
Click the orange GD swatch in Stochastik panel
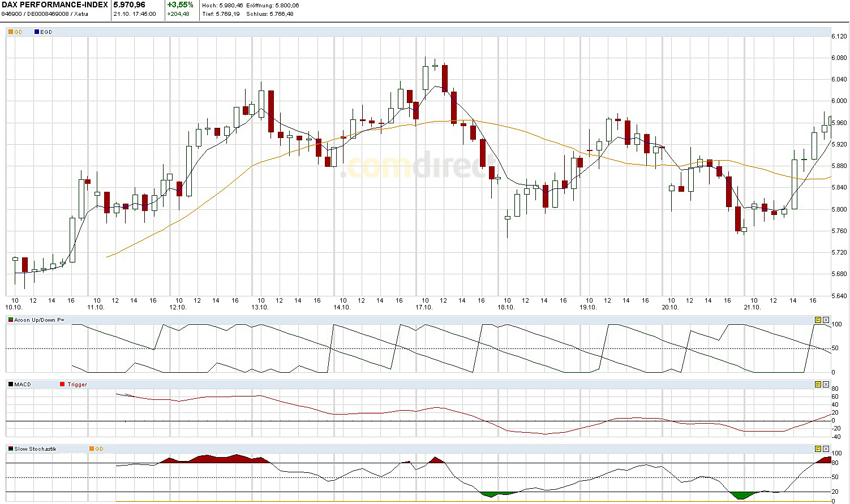pyautogui.click(x=92, y=449)
